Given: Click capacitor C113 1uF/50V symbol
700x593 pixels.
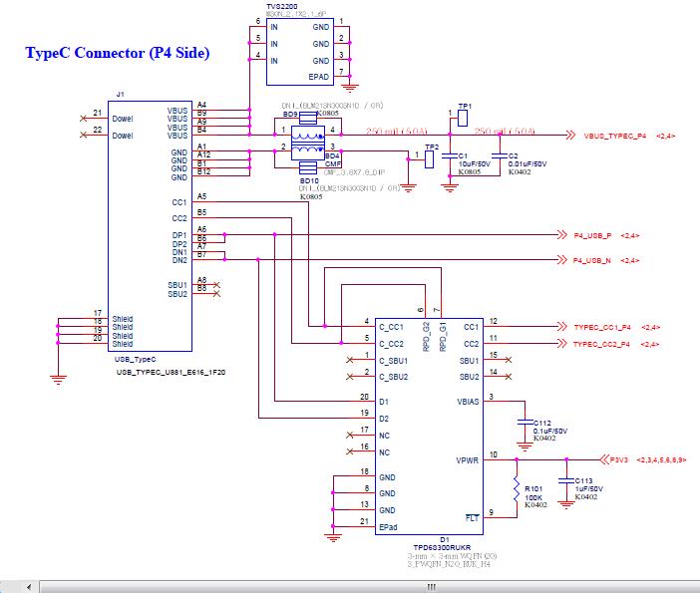Looking at the screenshot, I should [566, 480].
